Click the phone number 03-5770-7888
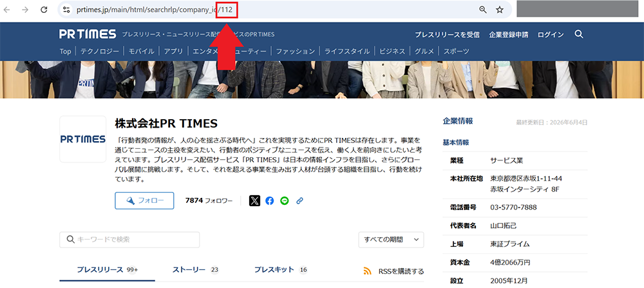644x288 pixels. tap(513, 207)
